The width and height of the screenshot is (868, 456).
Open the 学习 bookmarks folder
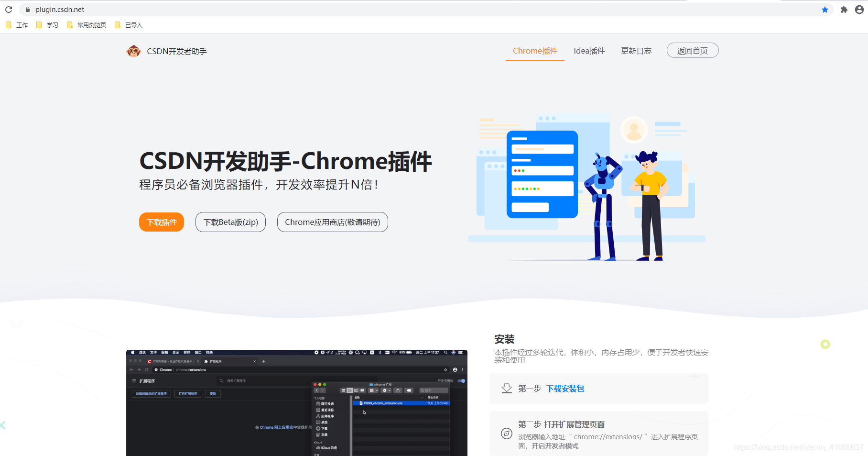tap(47, 25)
